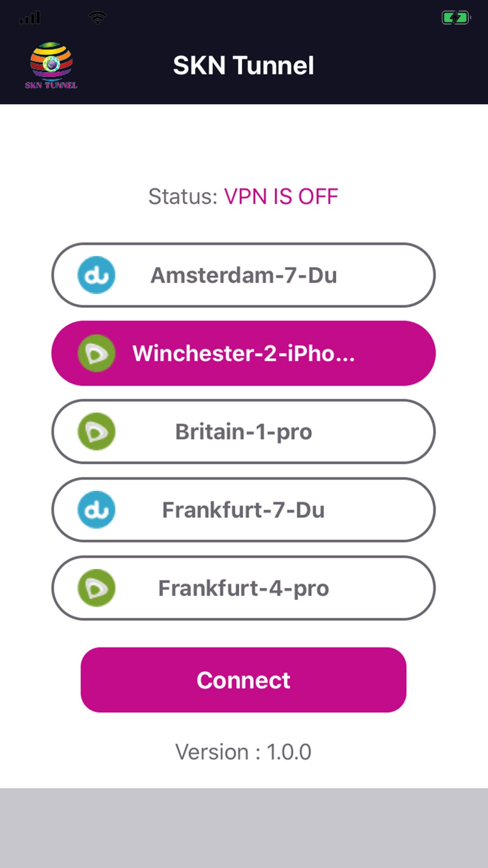Image resolution: width=488 pixels, height=868 pixels.
Task: Tap the SKN Tunnel globe logo
Action: pos(51,65)
